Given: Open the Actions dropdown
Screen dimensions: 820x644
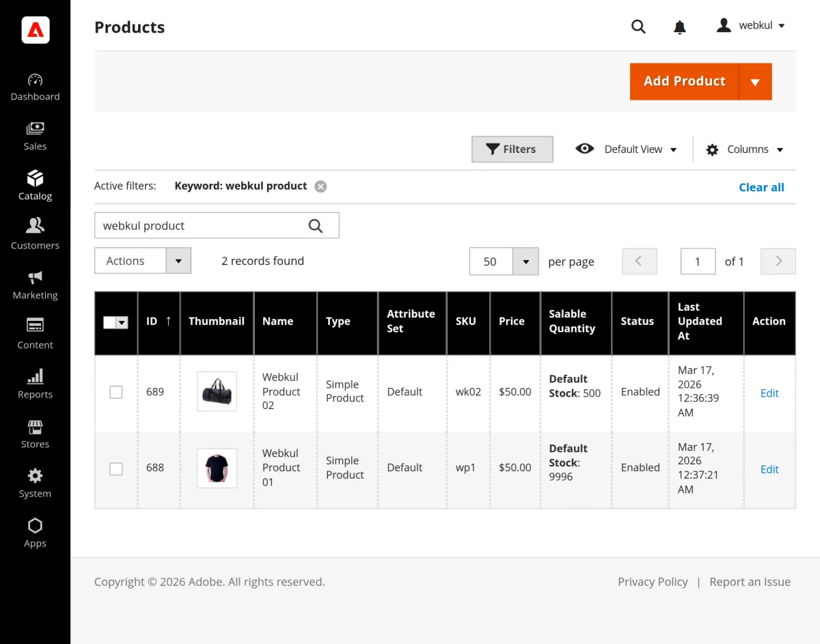Looking at the screenshot, I should point(142,261).
